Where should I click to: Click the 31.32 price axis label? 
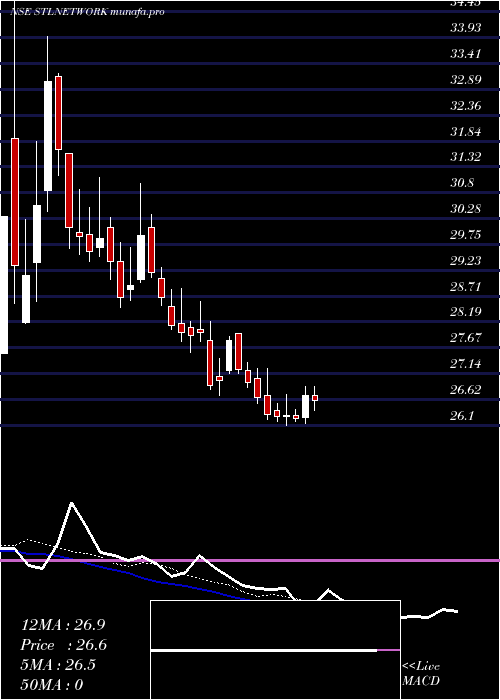point(466,157)
